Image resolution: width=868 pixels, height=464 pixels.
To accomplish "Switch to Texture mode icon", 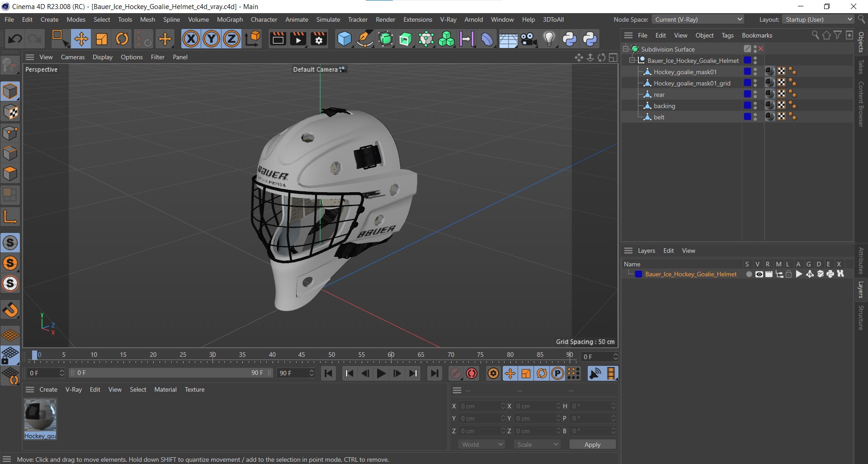I will click(10, 112).
